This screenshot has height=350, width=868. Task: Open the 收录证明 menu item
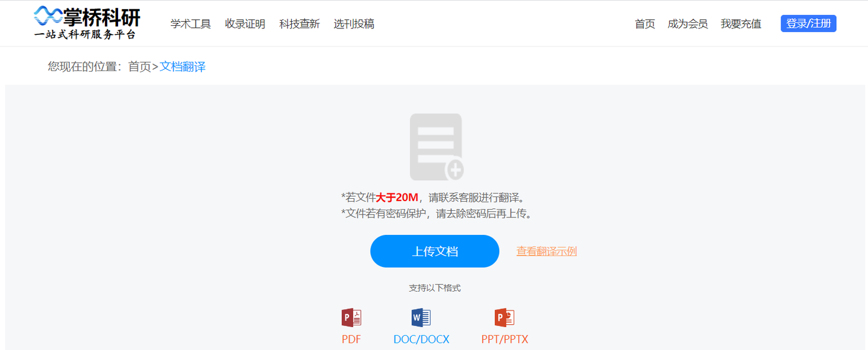pos(245,24)
